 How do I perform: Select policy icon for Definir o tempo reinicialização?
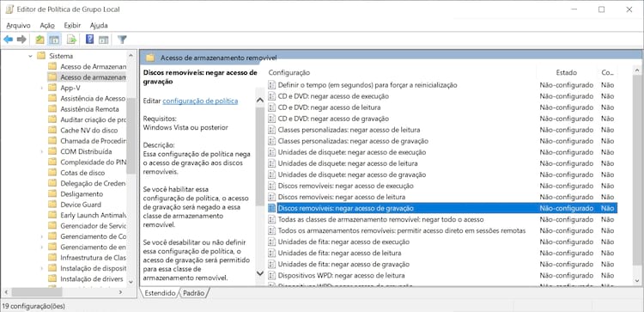click(271, 85)
